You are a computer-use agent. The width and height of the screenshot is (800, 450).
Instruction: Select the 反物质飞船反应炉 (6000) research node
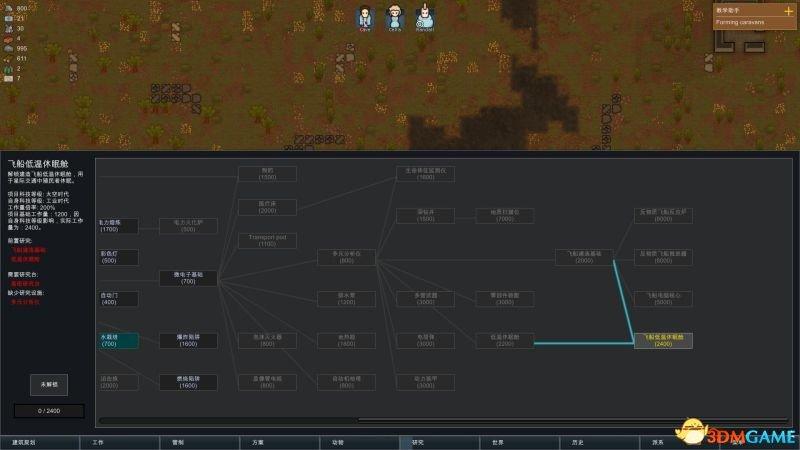pos(663,215)
